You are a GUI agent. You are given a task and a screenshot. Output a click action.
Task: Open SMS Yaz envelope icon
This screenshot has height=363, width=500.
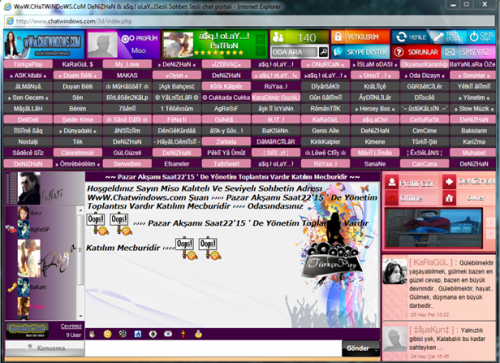coord(450,52)
